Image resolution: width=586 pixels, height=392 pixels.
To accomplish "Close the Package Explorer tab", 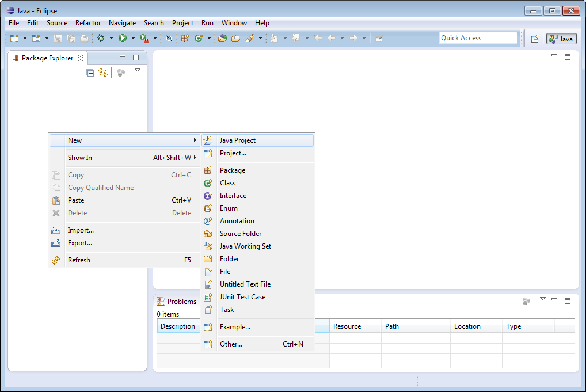I will pos(81,58).
